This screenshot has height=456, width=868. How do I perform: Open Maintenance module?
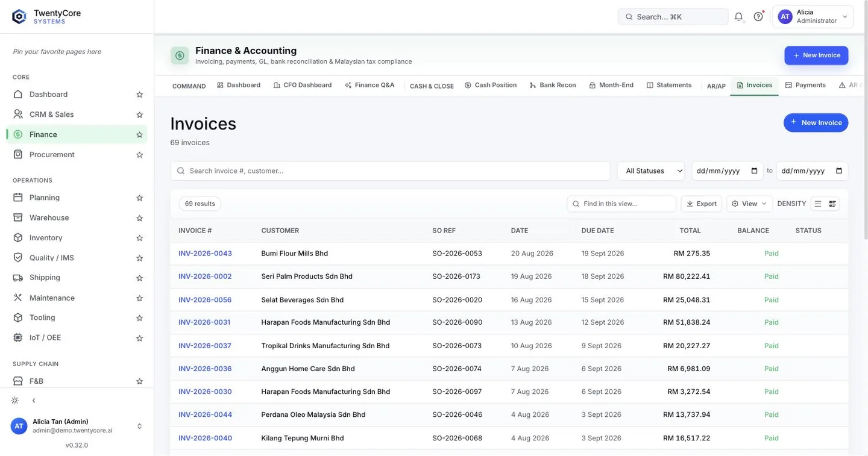tap(77, 298)
